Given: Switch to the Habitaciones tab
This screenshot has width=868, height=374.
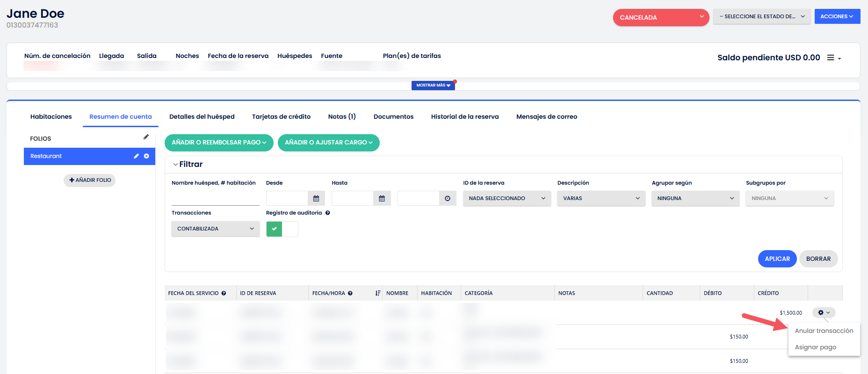Looking at the screenshot, I should point(51,117).
